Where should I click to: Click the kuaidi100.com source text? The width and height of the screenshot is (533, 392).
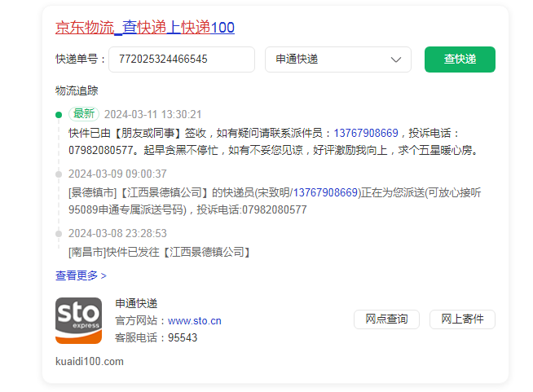tap(90, 361)
